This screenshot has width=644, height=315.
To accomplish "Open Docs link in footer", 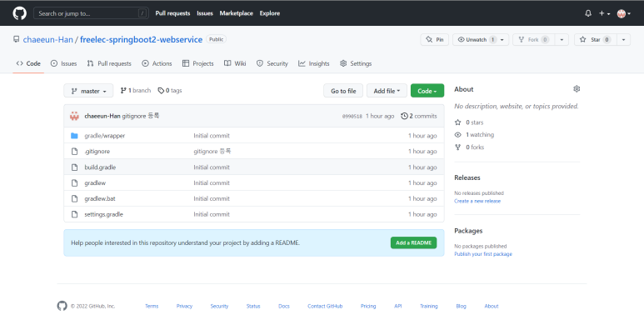I will point(284,306).
